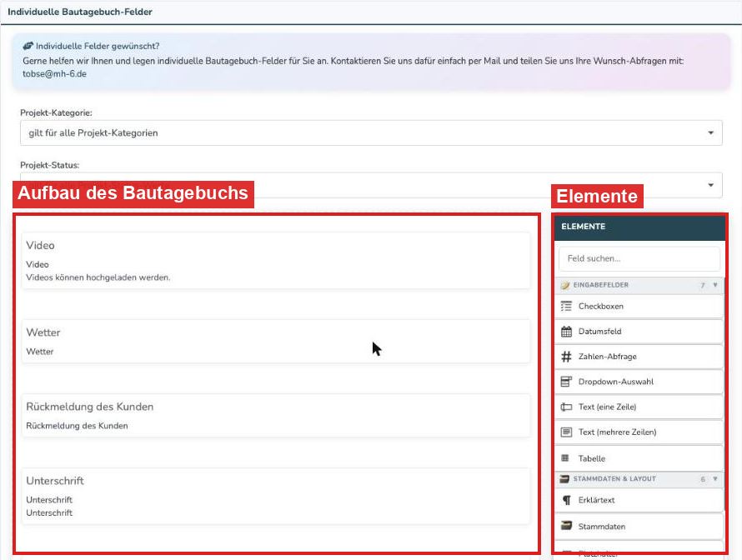Click the Eingabefelder section pencil icon
This screenshot has height=560, width=742.
coord(565,285)
